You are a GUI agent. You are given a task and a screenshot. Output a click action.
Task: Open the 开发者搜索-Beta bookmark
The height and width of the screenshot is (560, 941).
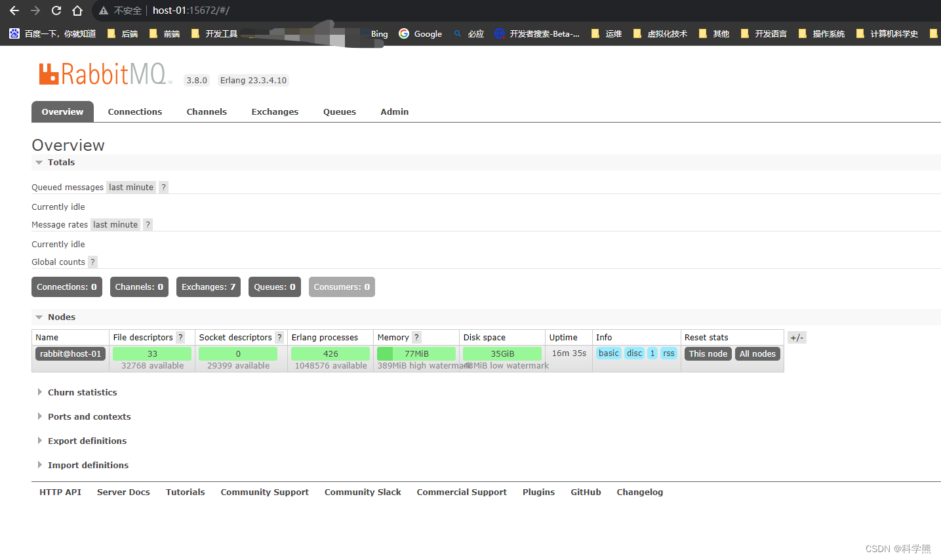pyautogui.click(x=537, y=33)
